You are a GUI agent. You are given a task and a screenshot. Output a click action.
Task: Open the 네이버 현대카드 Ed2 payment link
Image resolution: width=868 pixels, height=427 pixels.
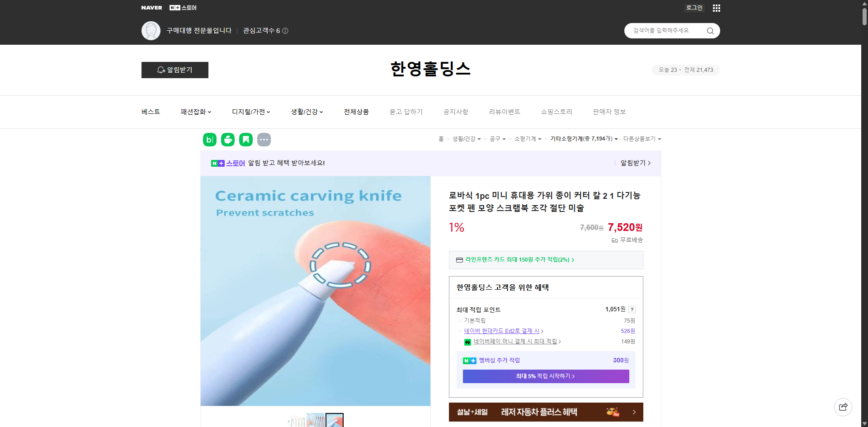click(x=503, y=331)
